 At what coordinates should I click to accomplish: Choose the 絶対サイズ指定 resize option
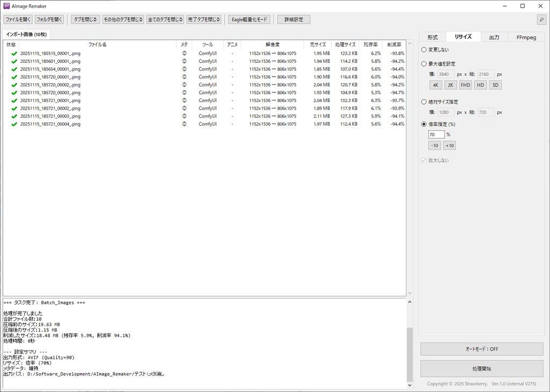point(424,101)
